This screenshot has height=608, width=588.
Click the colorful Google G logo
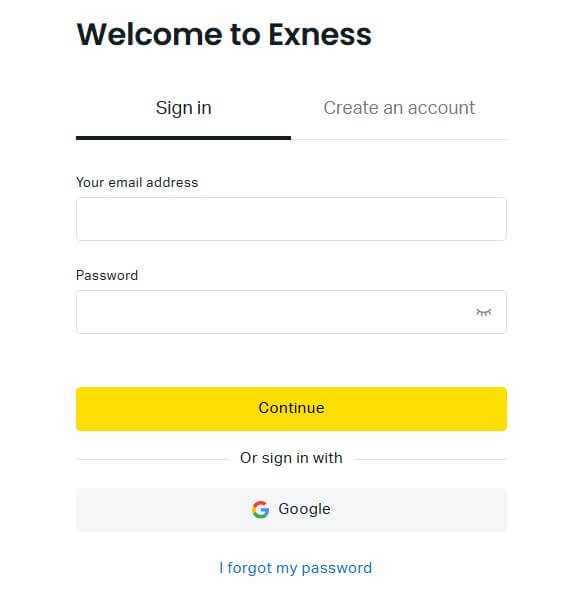point(260,509)
